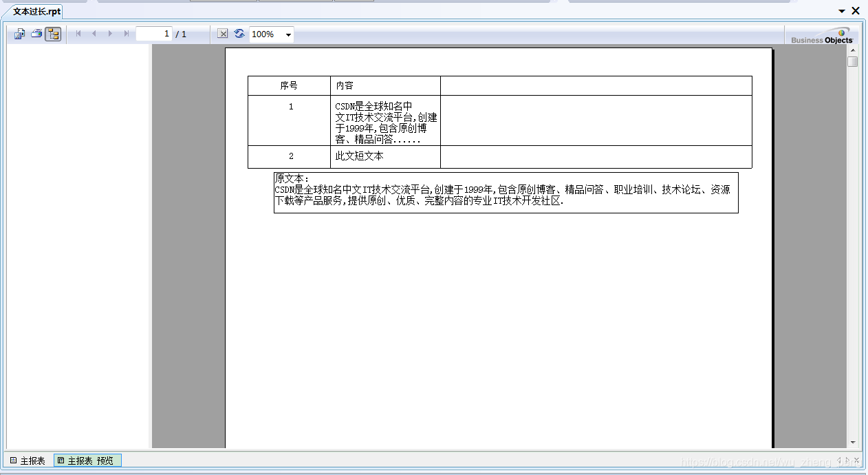Refresh the report data
The height and width of the screenshot is (475, 868).
pyautogui.click(x=239, y=33)
